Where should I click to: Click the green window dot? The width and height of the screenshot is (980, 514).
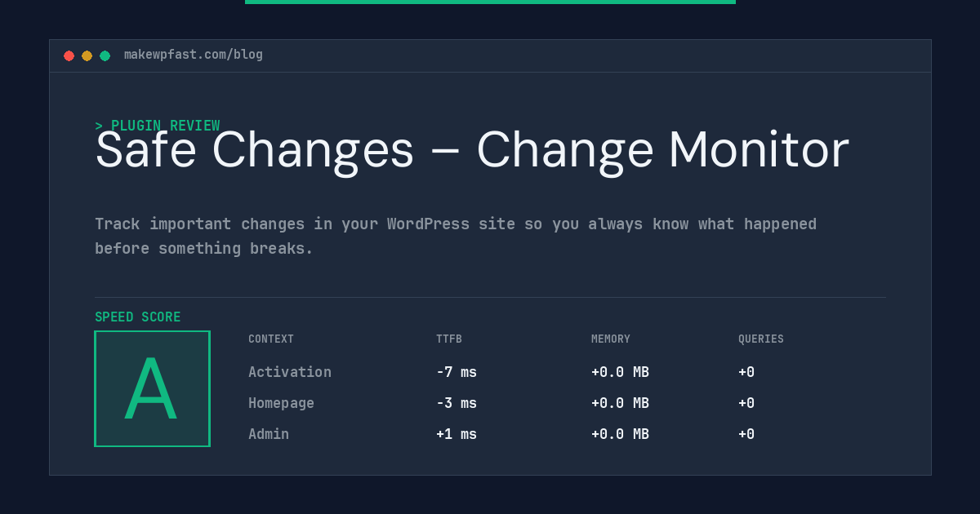[x=105, y=55]
